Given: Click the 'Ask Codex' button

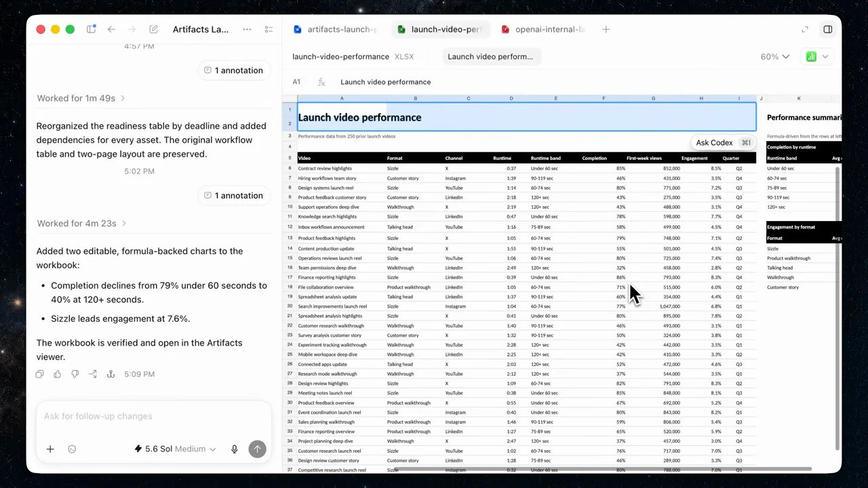Looking at the screenshot, I should [x=723, y=142].
